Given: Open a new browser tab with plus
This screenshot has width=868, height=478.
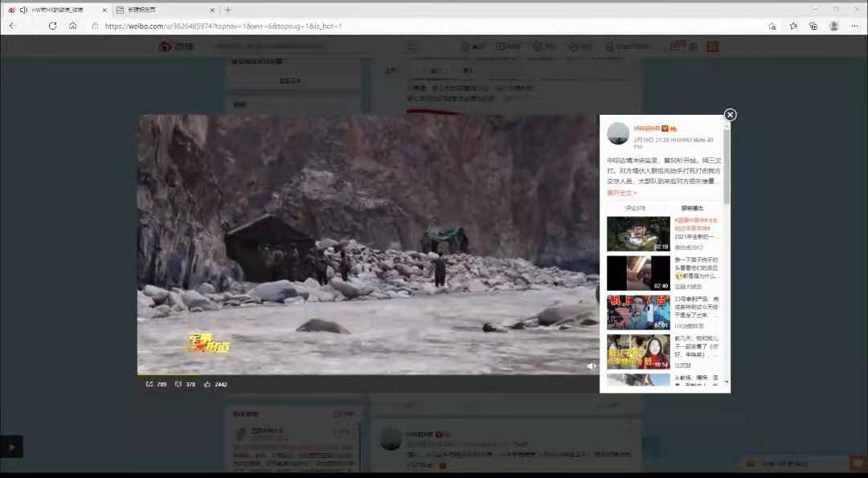Looking at the screenshot, I should pos(228,10).
